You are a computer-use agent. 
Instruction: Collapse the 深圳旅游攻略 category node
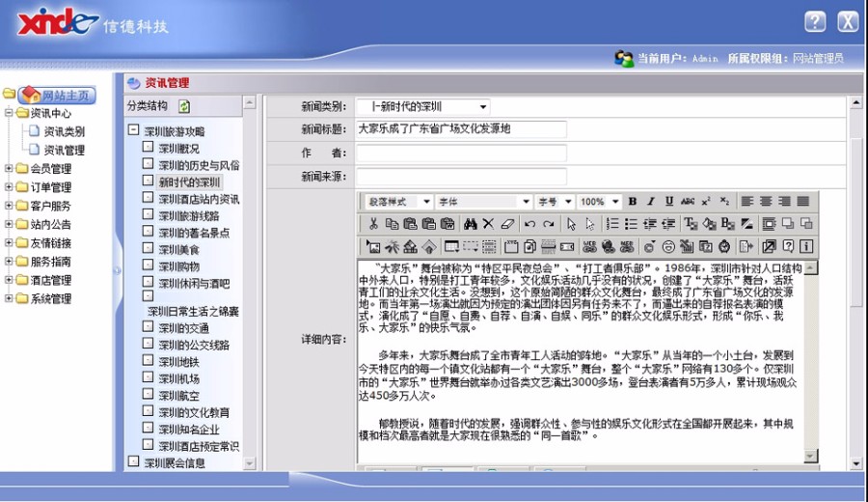click(x=133, y=129)
